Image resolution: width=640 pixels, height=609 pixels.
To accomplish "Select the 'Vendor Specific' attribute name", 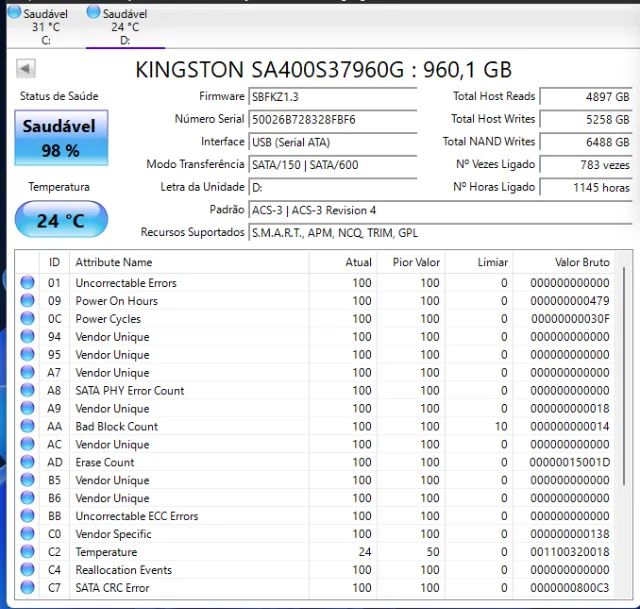I will (x=113, y=534).
